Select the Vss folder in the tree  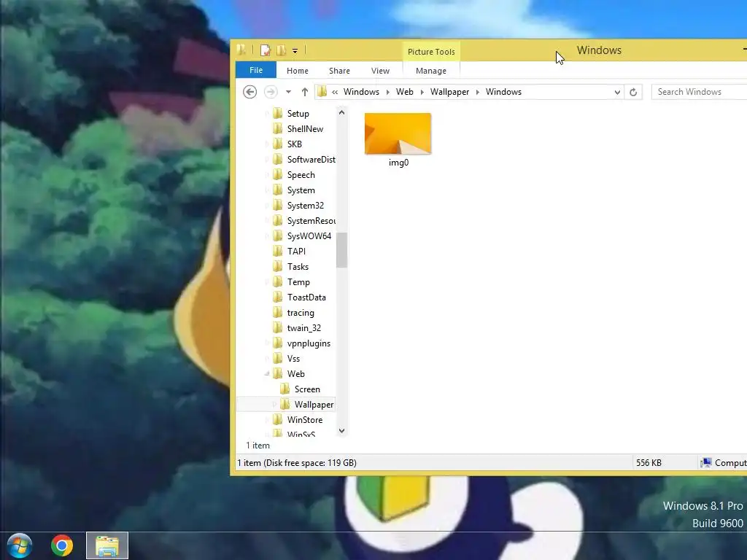pyautogui.click(x=293, y=359)
